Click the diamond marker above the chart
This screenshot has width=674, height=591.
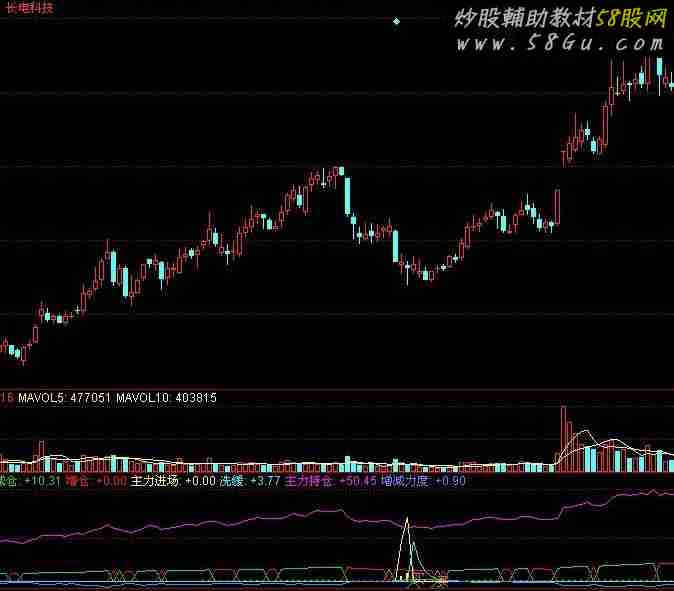(x=396, y=21)
